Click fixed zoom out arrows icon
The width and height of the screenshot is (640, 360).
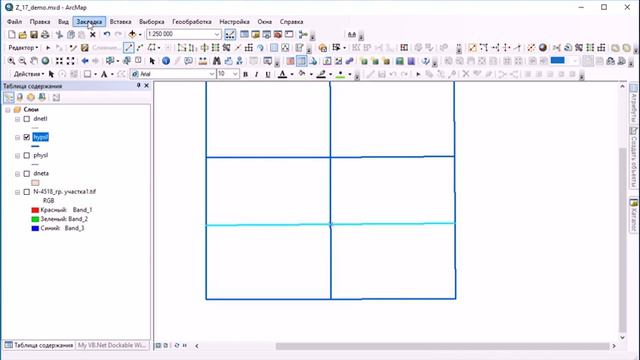pos(71,61)
